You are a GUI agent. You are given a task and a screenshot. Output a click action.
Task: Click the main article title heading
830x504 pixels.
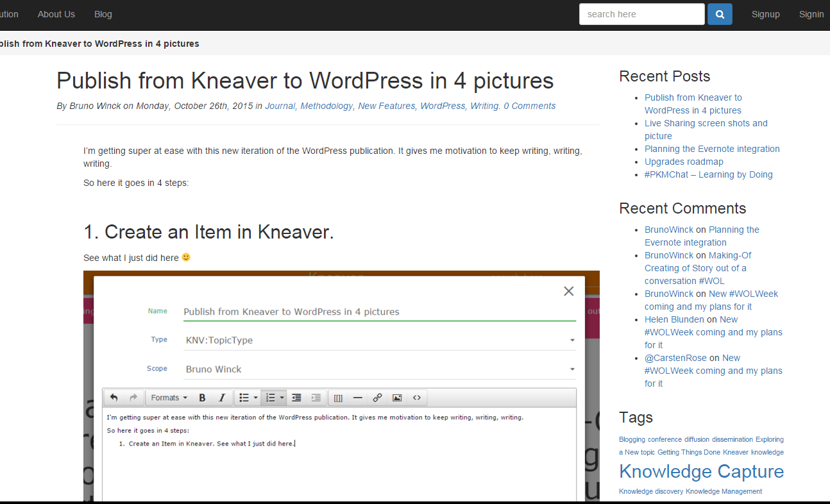pos(305,81)
